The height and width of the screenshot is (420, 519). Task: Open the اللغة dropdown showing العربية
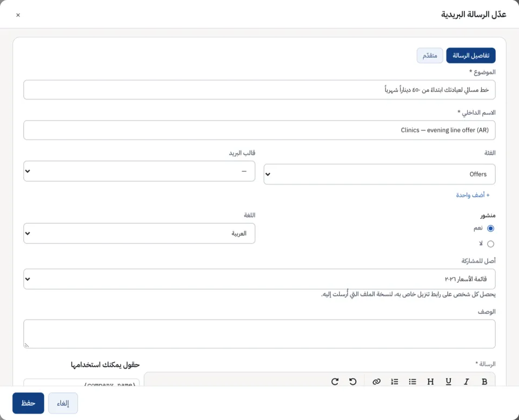(139, 234)
